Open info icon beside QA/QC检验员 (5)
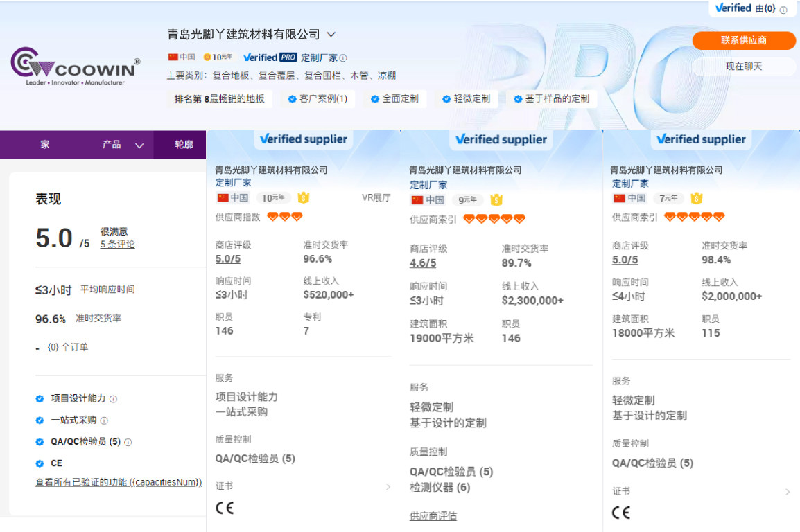Screen dimensions: 800x532 [128, 443]
